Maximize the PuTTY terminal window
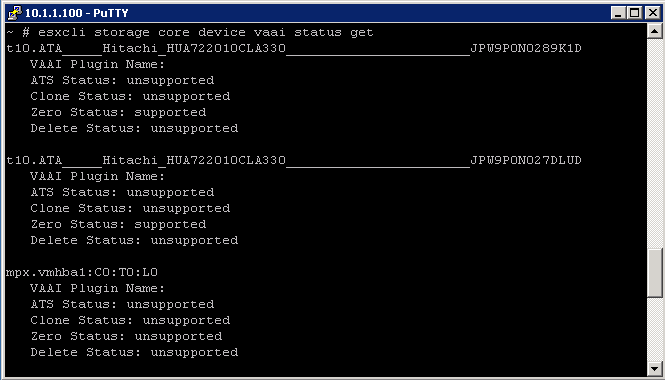 tap(634, 13)
